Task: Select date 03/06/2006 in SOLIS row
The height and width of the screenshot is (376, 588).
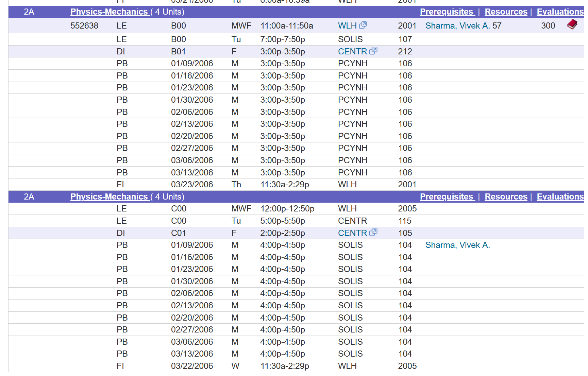Action: pos(192,342)
